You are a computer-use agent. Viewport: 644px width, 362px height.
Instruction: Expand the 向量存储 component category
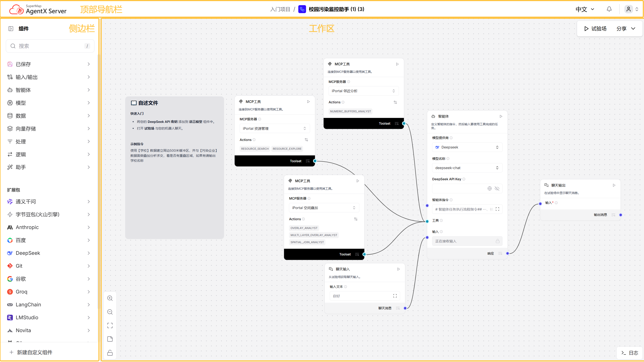(x=49, y=128)
